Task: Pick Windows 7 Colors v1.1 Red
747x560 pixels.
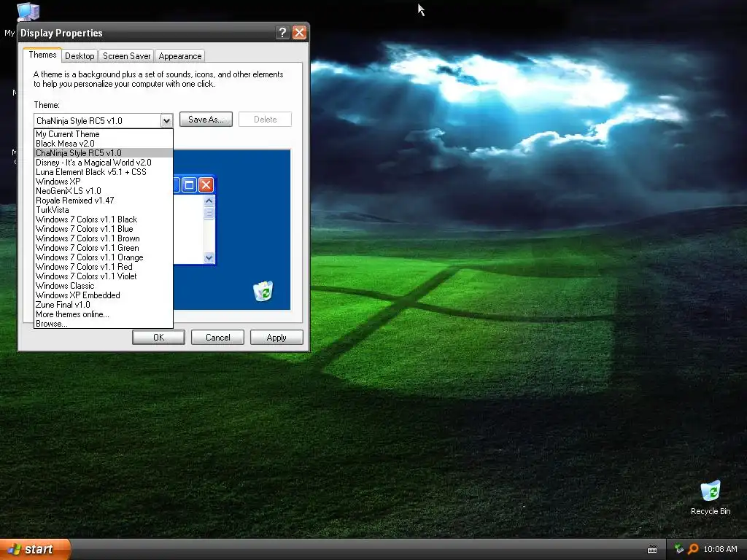Action: 104,267
